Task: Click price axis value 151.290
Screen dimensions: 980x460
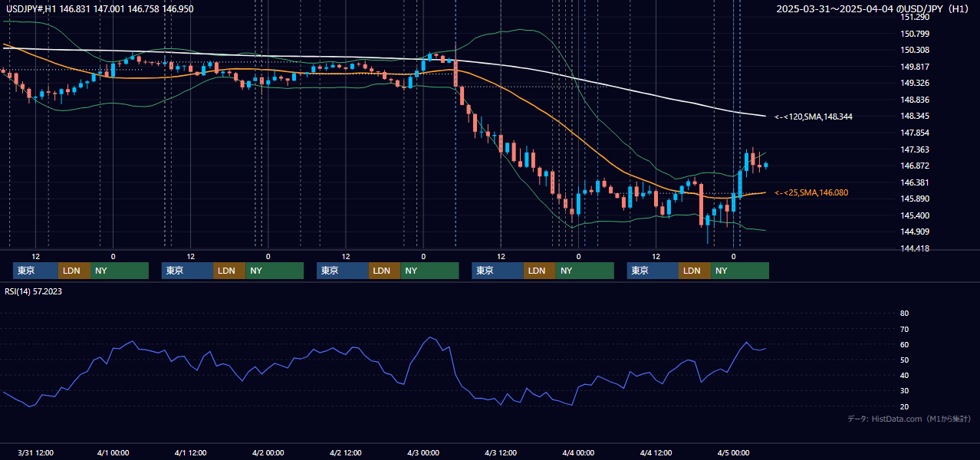Action: [915, 17]
